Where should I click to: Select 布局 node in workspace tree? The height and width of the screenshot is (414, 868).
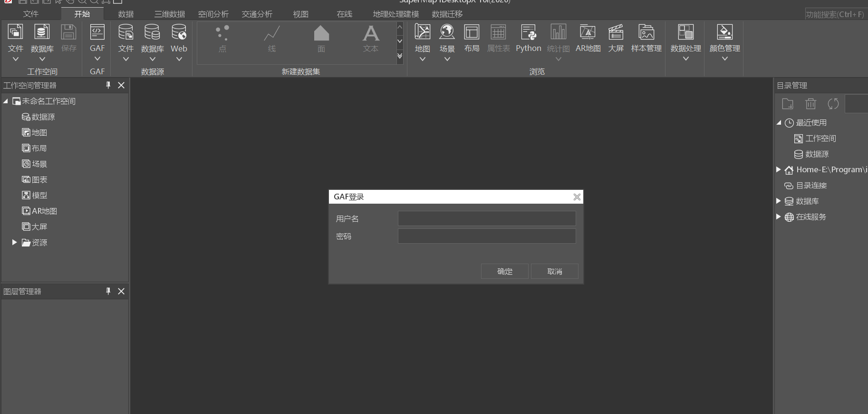pyautogui.click(x=34, y=148)
